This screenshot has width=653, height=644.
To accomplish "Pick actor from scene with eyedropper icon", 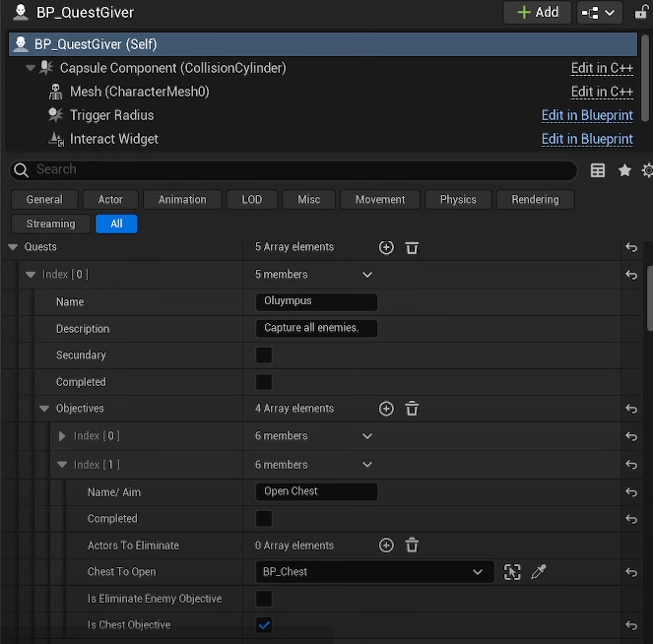I will pos(538,572).
